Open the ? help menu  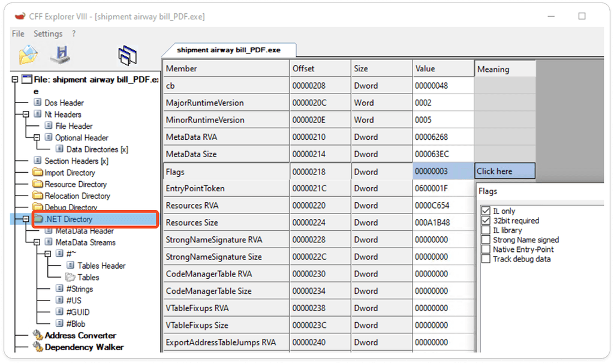click(74, 34)
